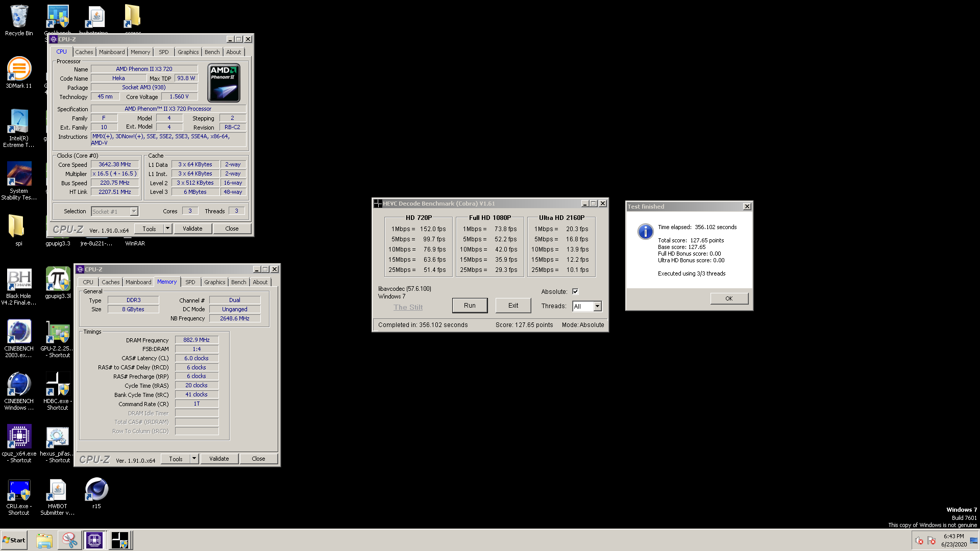Open SPD tab in upper CPU-Z

coord(163,52)
